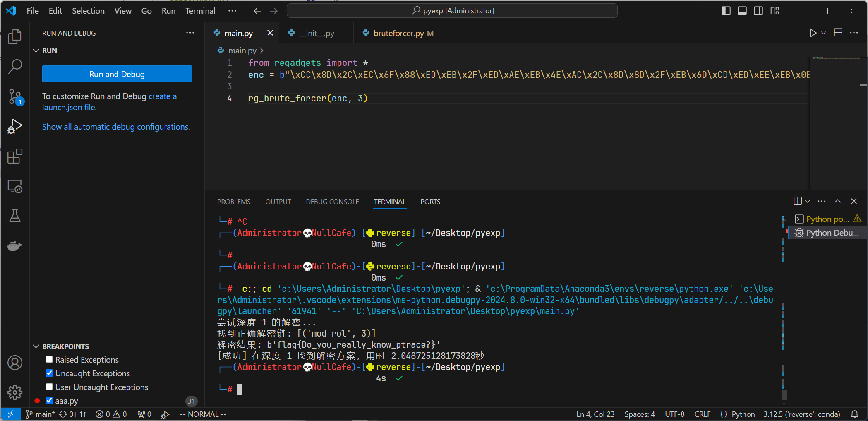Open the Selection menu

[88, 11]
